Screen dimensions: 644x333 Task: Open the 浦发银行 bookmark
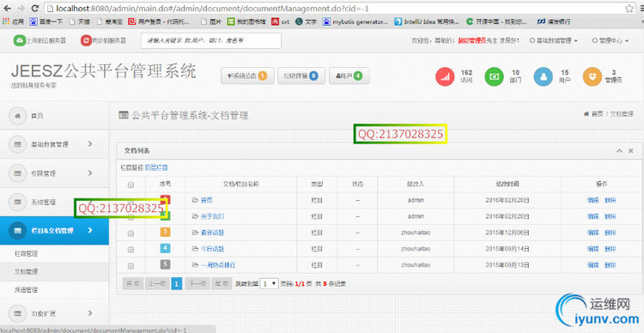[554, 21]
